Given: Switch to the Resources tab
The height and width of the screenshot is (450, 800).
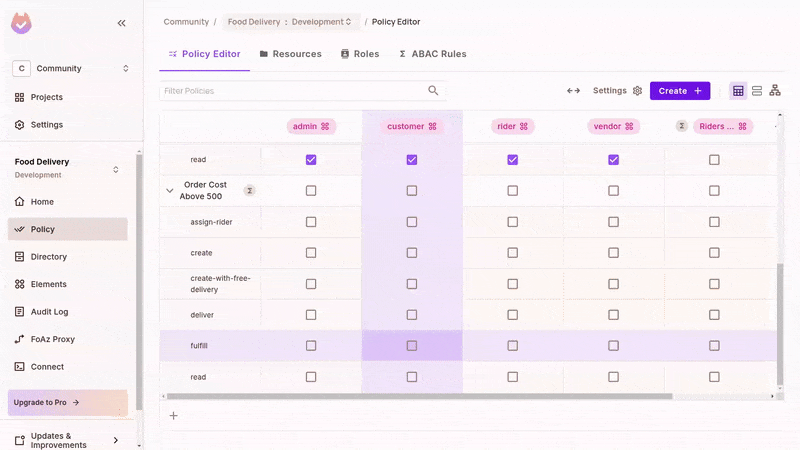Looking at the screenshot, I should [290, 54].
